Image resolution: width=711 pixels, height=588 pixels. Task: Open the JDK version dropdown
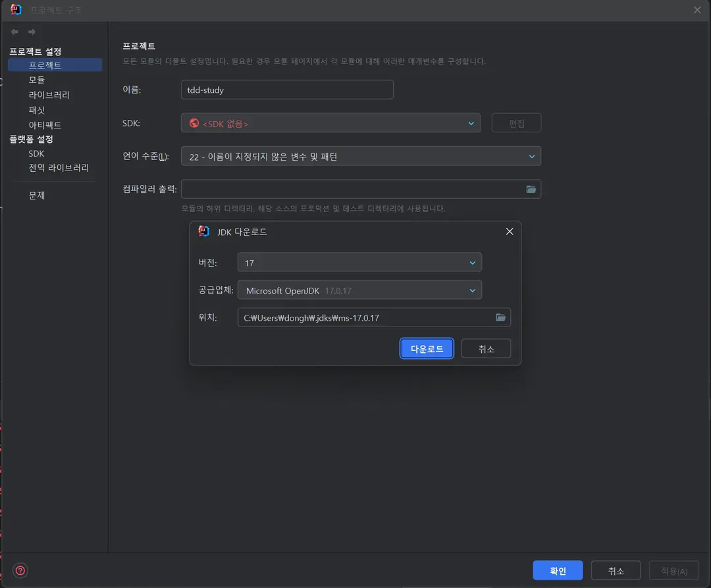[359, 263]
